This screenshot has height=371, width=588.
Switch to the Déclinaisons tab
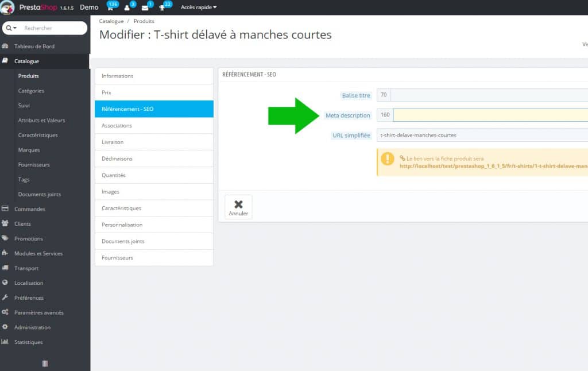point(154,159)
